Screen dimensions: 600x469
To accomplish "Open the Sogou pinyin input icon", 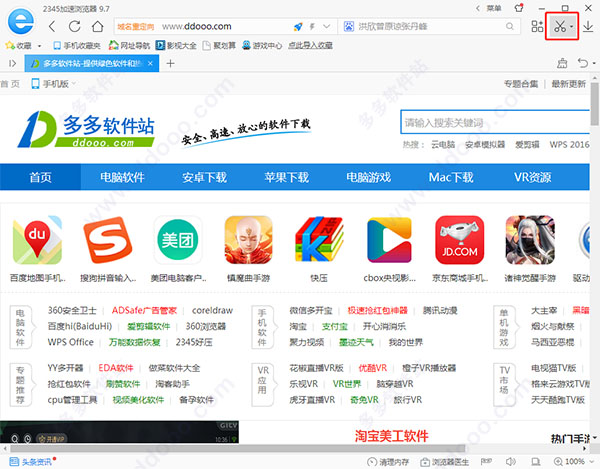I will 108,240.
